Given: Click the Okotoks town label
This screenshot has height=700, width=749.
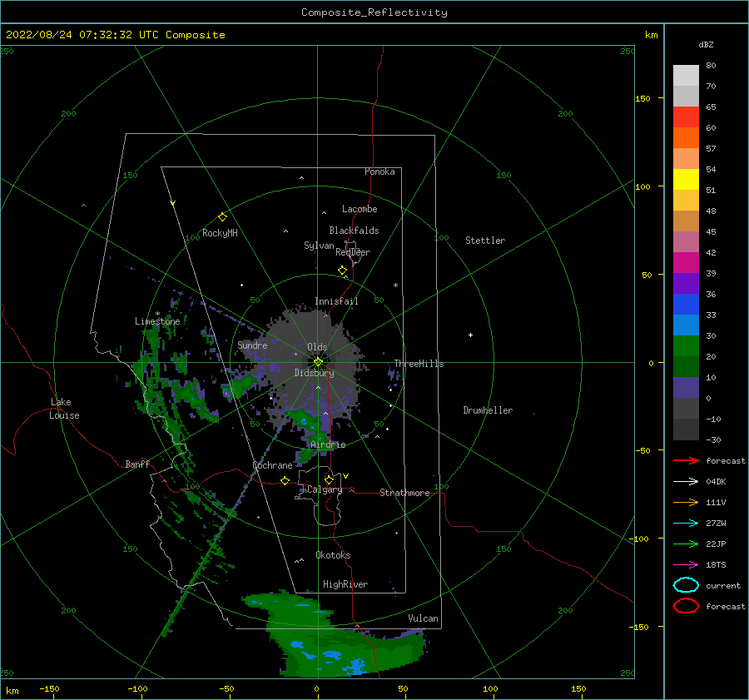Looking at the screenshot, I should pos(333,555).
